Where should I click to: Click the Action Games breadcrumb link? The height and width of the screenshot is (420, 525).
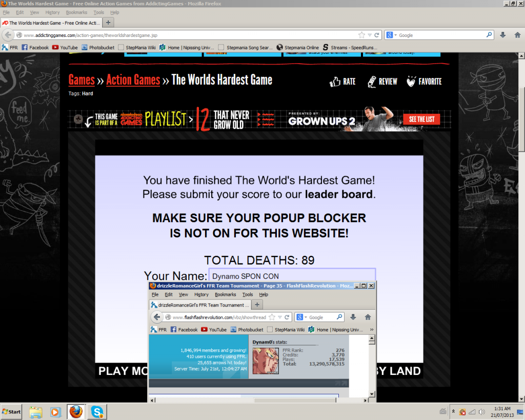(x=133, y=80)
